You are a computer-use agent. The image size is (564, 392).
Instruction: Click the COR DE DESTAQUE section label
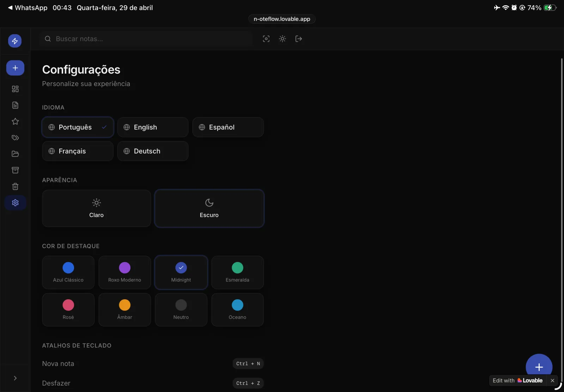click(71, 246)
